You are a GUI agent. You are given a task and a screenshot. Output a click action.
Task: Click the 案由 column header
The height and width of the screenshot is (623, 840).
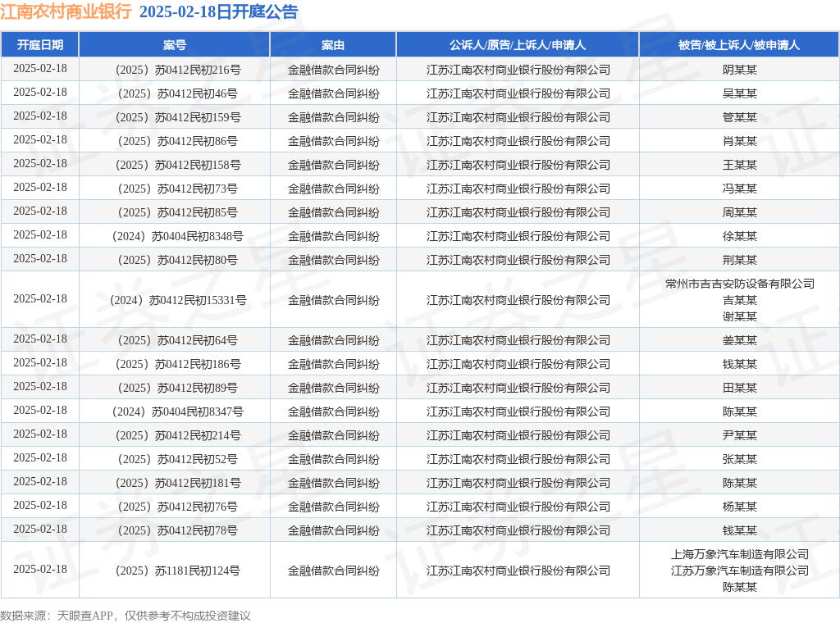[333, 45]
